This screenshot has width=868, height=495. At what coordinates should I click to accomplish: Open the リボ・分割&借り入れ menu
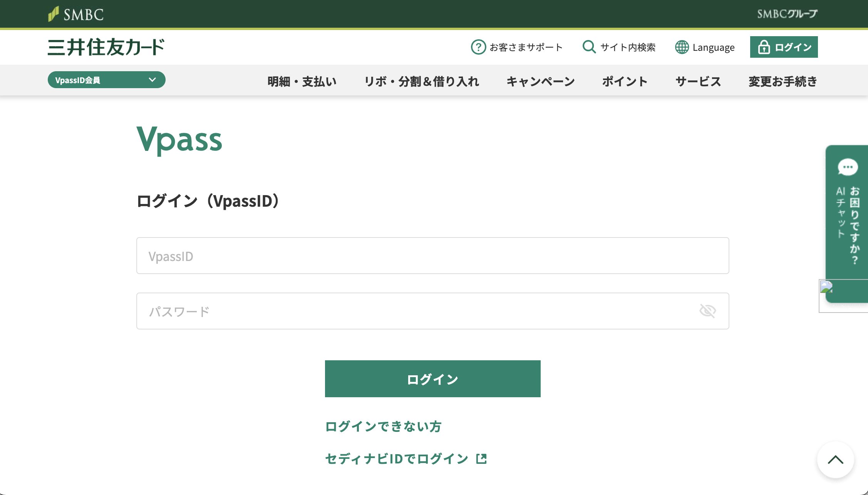click(x=422, y=81)
